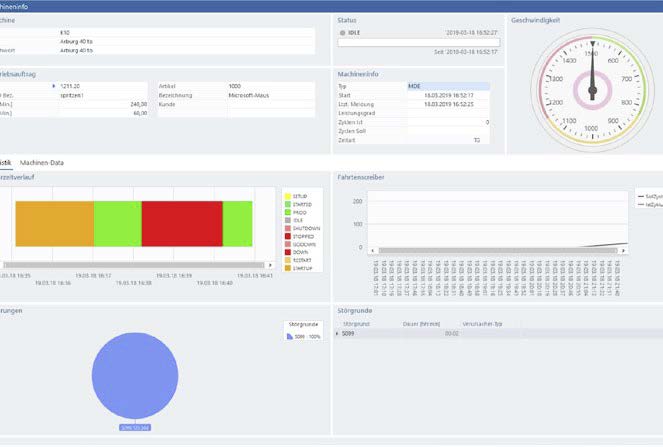Click the green PROD legend marker

tap(286, 211)
